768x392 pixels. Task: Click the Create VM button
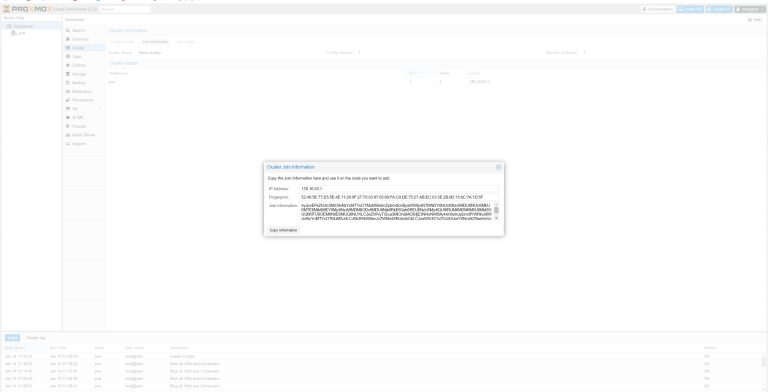pyautogui.click(x=690, y=9)
